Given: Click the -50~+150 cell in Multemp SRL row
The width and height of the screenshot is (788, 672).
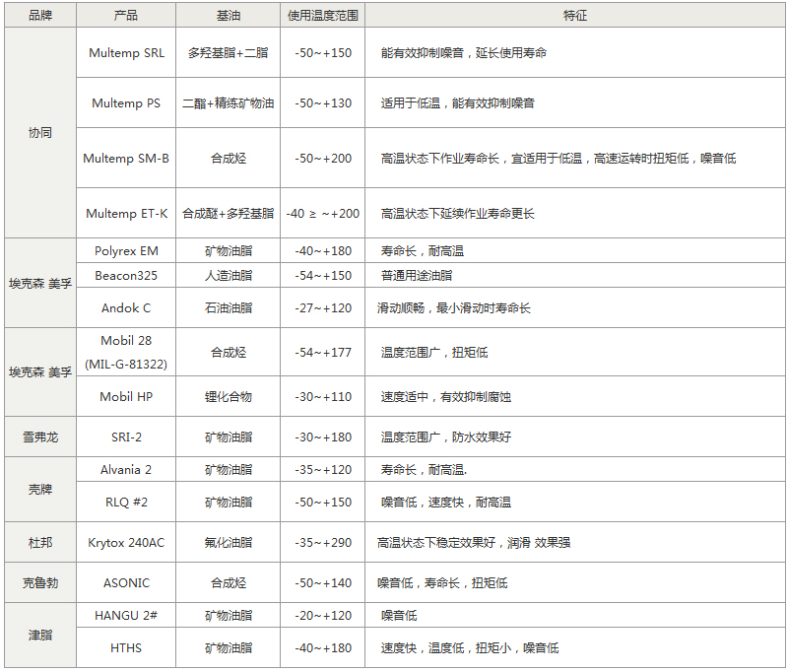Looking at the screenshot, I should tap(323, 53).
